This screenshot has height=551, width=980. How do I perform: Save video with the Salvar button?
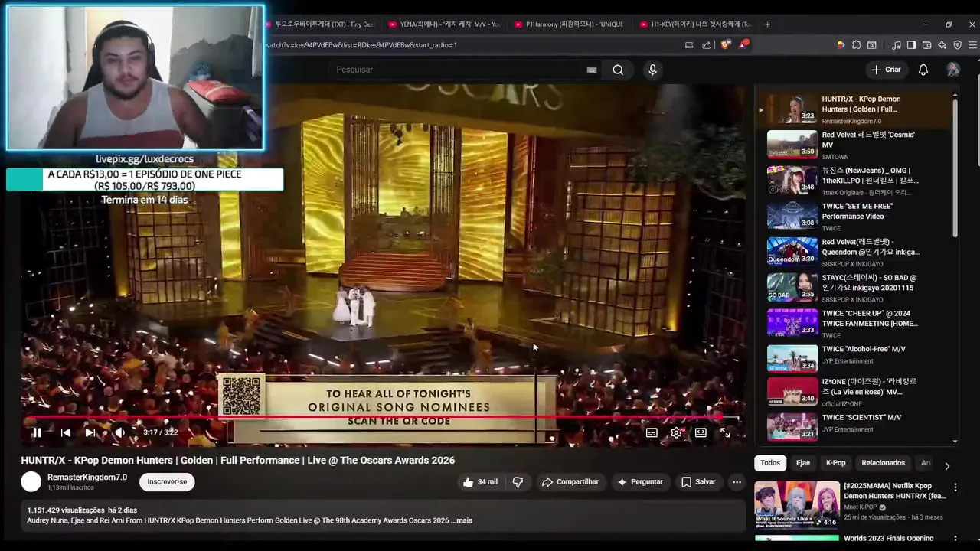698,482
